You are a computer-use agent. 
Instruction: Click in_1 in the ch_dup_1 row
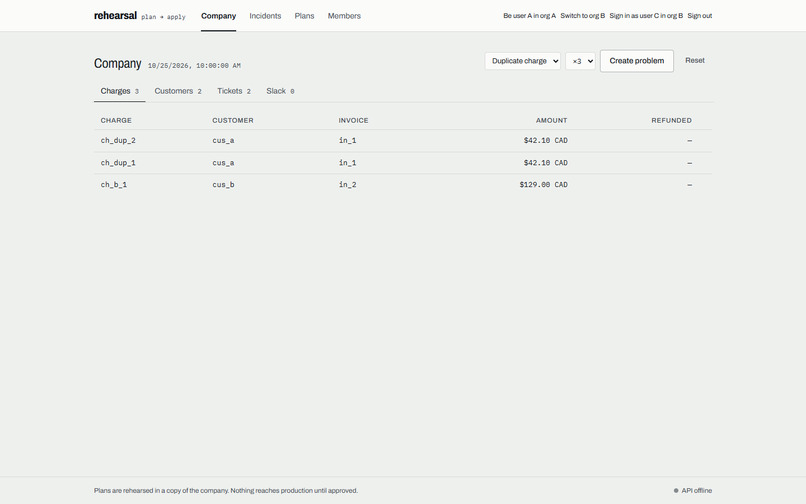347,163
